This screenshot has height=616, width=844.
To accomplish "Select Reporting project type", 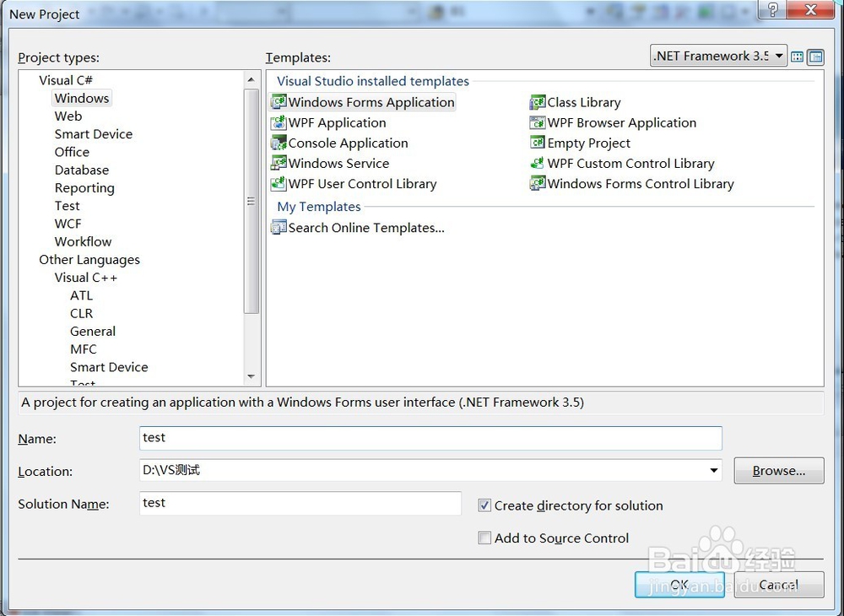I will [84, 188].
